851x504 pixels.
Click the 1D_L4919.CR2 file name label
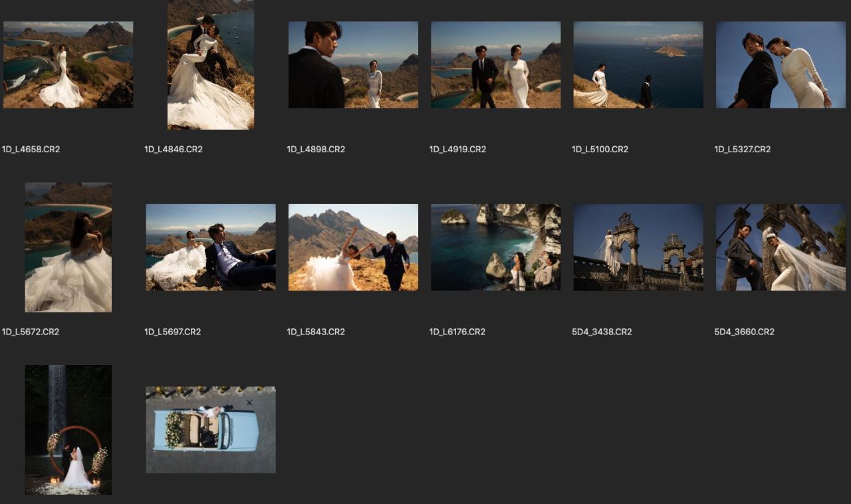[457, 150]
